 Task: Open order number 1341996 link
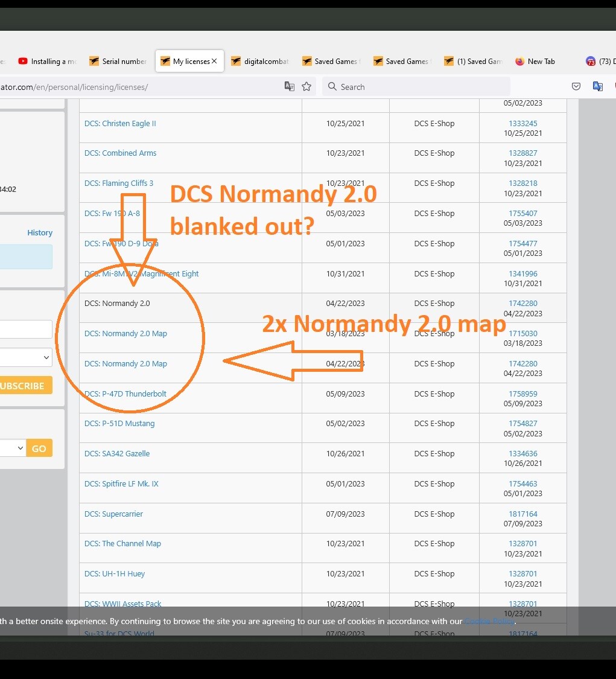[523, 273]
